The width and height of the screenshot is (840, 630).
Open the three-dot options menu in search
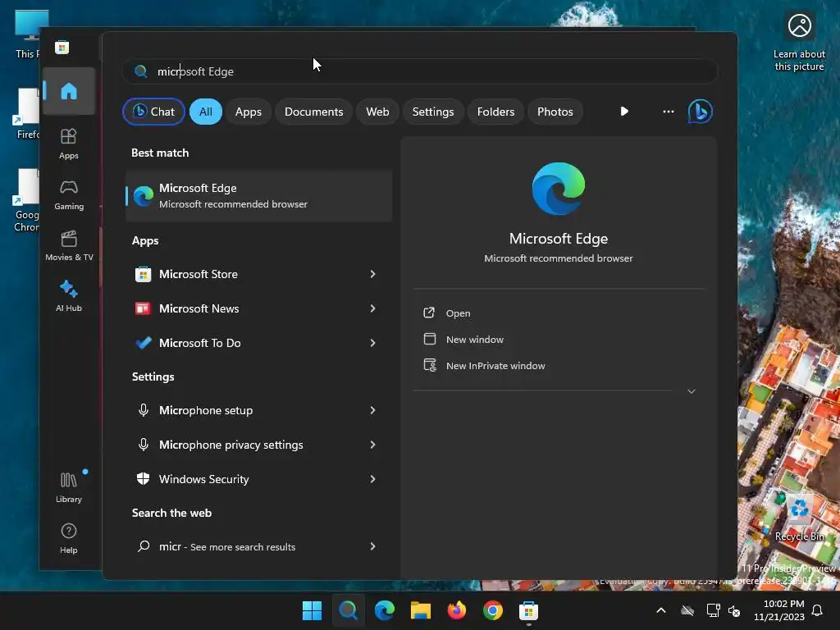click(668, 112)
